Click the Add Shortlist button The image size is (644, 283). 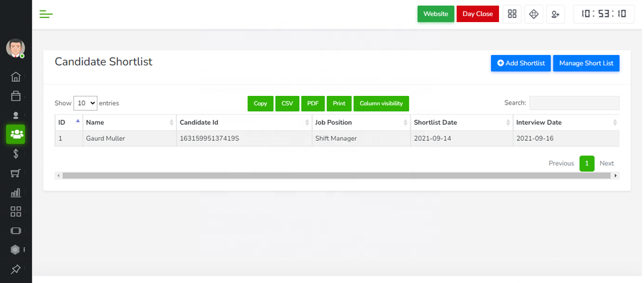point(521,63)
